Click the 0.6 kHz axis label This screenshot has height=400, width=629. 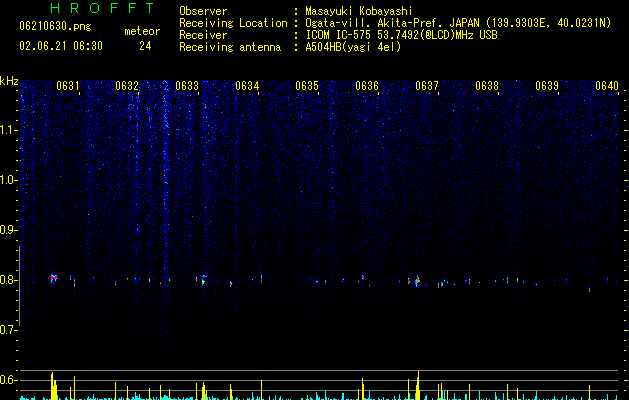[9, 380]
